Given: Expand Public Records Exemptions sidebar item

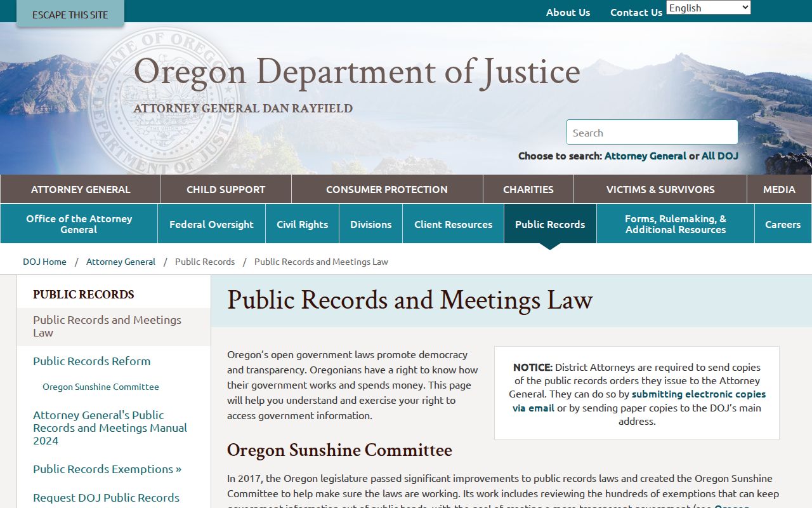Looking at the screenshot, I should [x=107, y=469].
